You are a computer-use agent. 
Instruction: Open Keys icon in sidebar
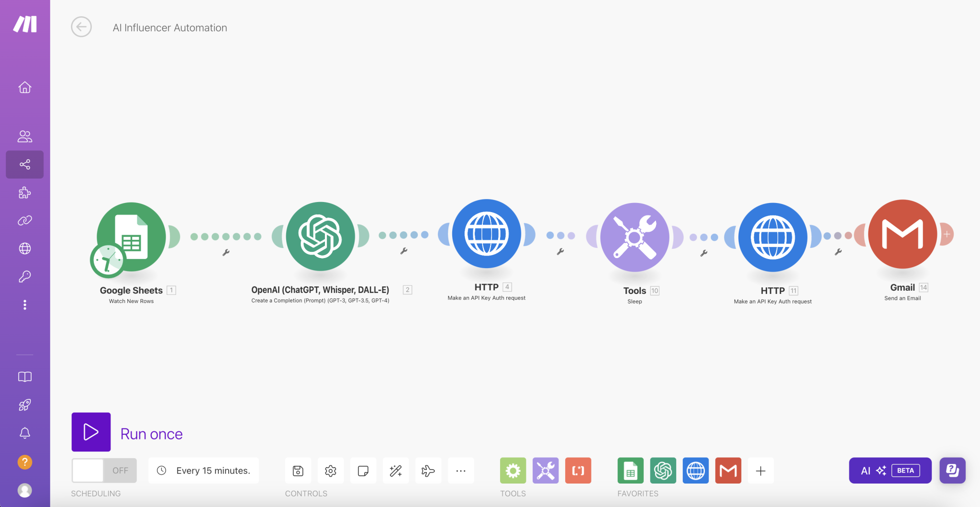click(x=25, y=276)
